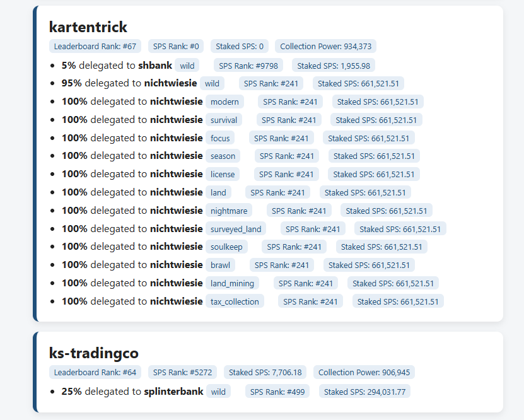The height and width of the screenshot is (420, 524).
Task: Click the shbank delegate name
Action: 155,66
